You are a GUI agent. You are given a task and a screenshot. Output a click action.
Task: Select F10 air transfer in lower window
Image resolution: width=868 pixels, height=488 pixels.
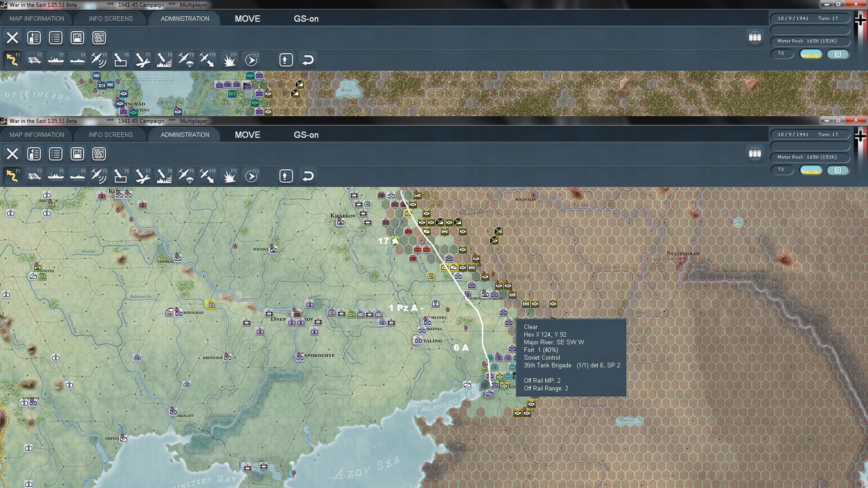click(208, 176)
